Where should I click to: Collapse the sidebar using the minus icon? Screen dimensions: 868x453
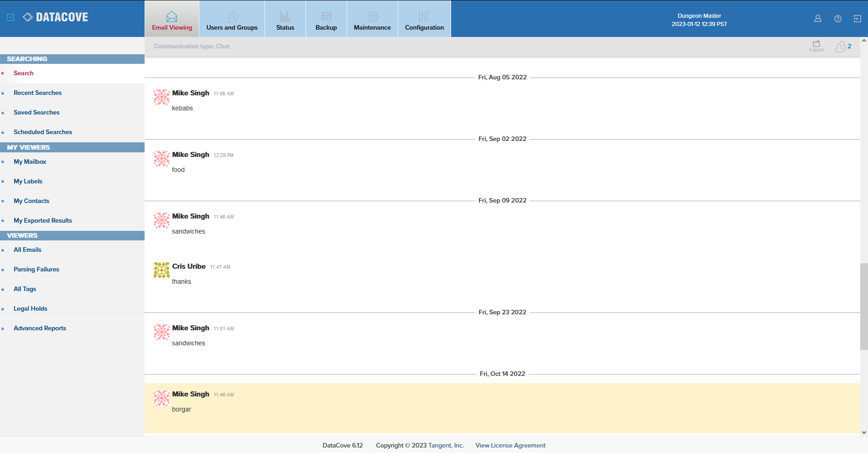10,17
